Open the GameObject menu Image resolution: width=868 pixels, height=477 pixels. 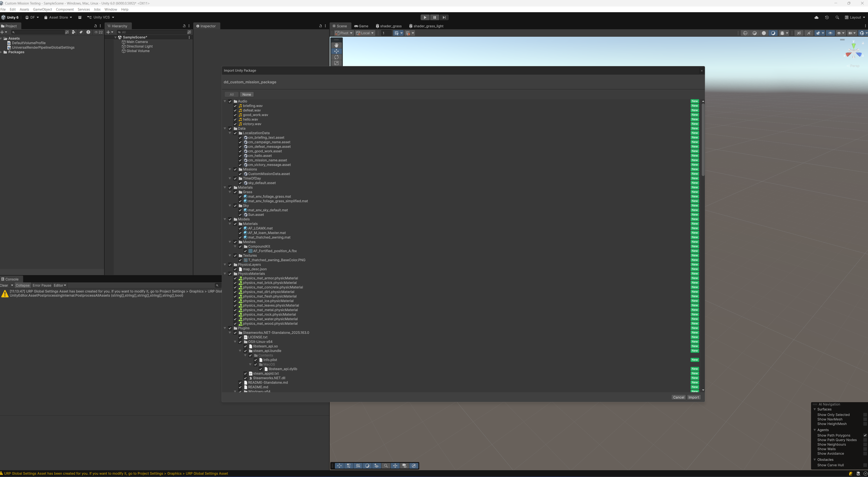[x=42, y=9]
